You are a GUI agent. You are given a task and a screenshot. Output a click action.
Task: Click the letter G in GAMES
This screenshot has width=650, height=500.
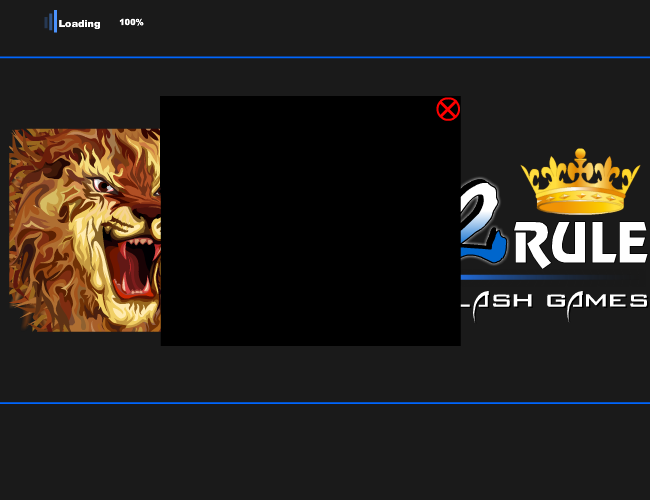click(x=555, y=301)
